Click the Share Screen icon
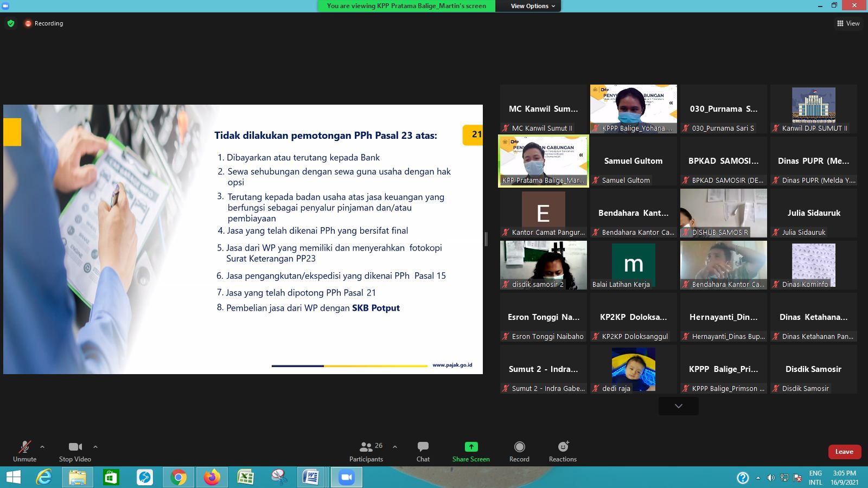Image resolution: width=868 pixels, height=488 pixels. click(471, 447)
